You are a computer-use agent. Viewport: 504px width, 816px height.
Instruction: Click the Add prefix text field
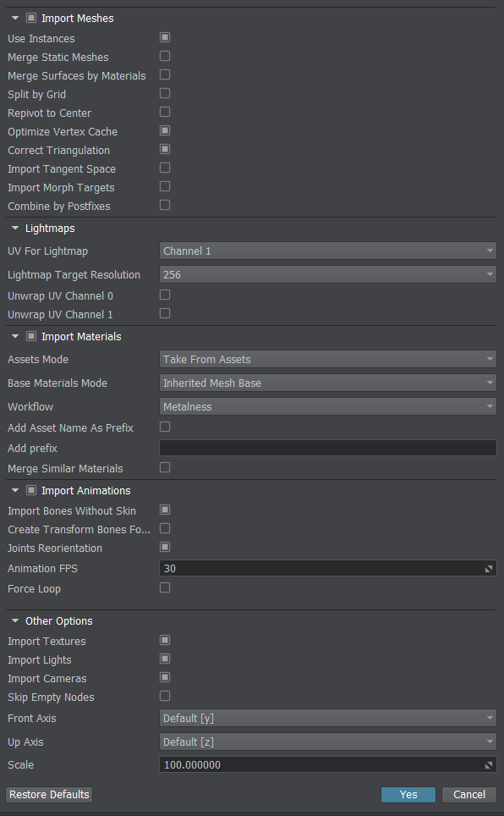[x=327, y=448]
